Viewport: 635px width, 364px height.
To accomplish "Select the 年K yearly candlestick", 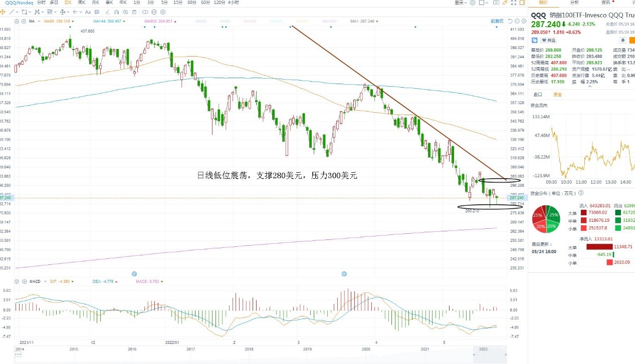I will (x=122, y=3).
